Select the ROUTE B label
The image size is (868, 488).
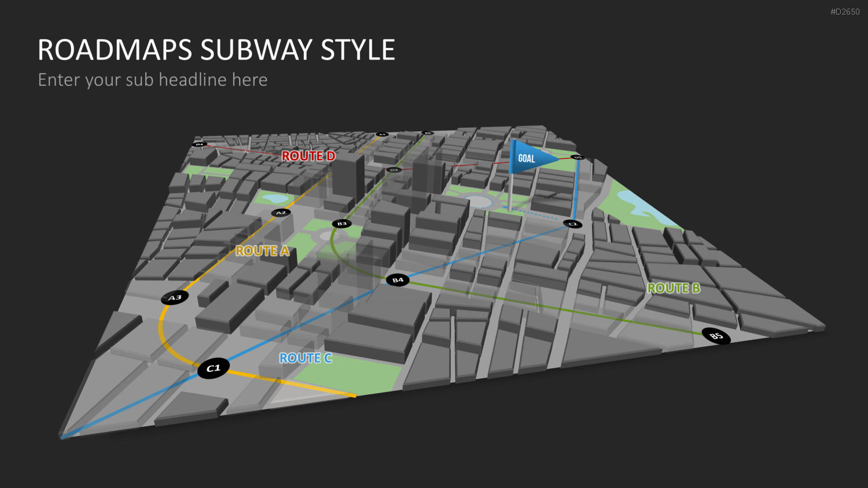(x=674, y=288)
